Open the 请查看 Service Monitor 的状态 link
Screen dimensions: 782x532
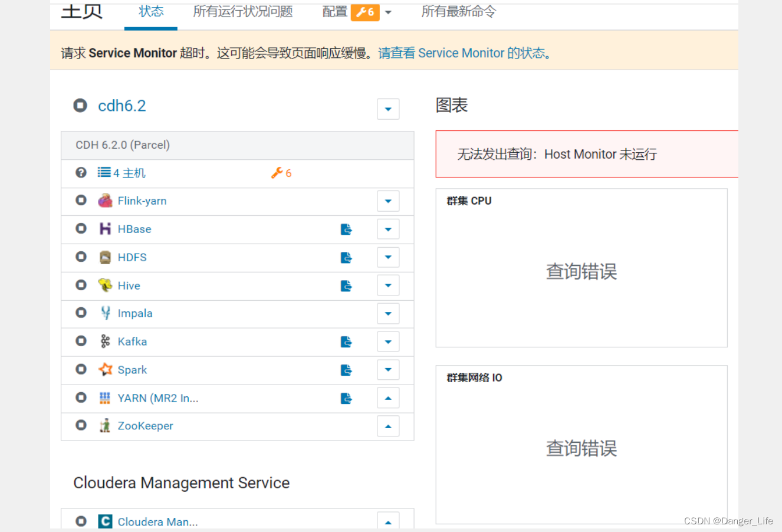[465, 53]
